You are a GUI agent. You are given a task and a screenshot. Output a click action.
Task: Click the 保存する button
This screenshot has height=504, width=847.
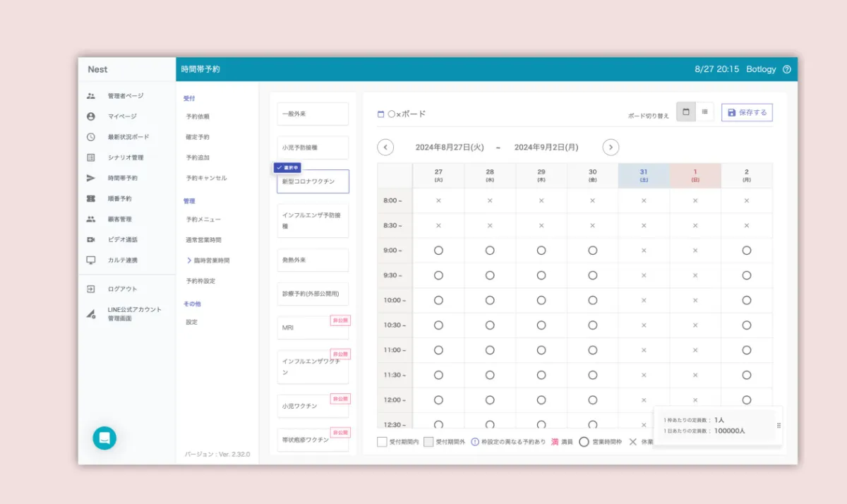click(x=747, y=112)
